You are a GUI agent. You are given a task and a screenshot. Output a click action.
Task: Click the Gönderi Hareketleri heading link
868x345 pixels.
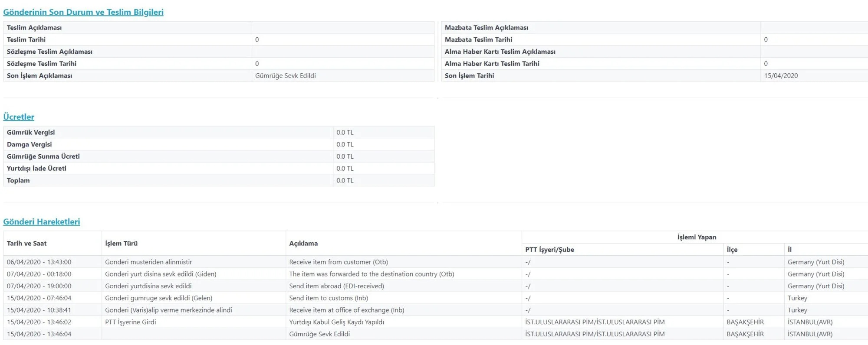click(x=42, y=222)
